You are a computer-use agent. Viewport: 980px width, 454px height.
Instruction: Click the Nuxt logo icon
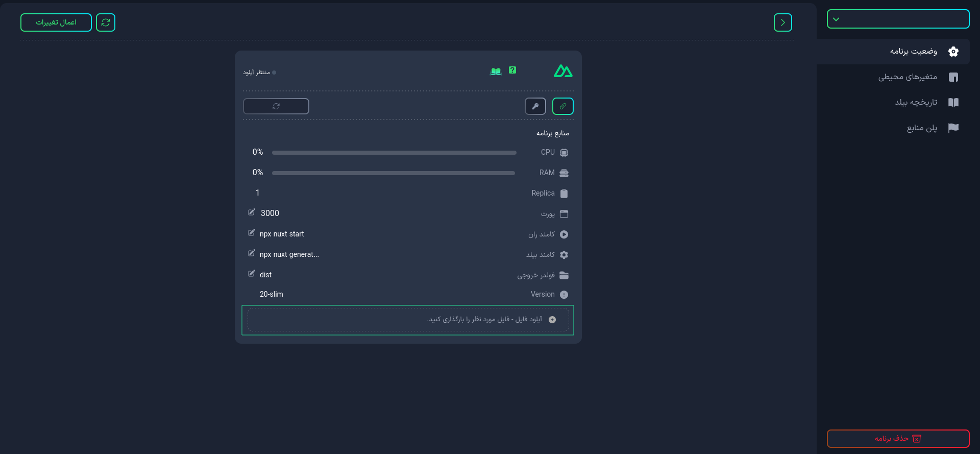563,71
